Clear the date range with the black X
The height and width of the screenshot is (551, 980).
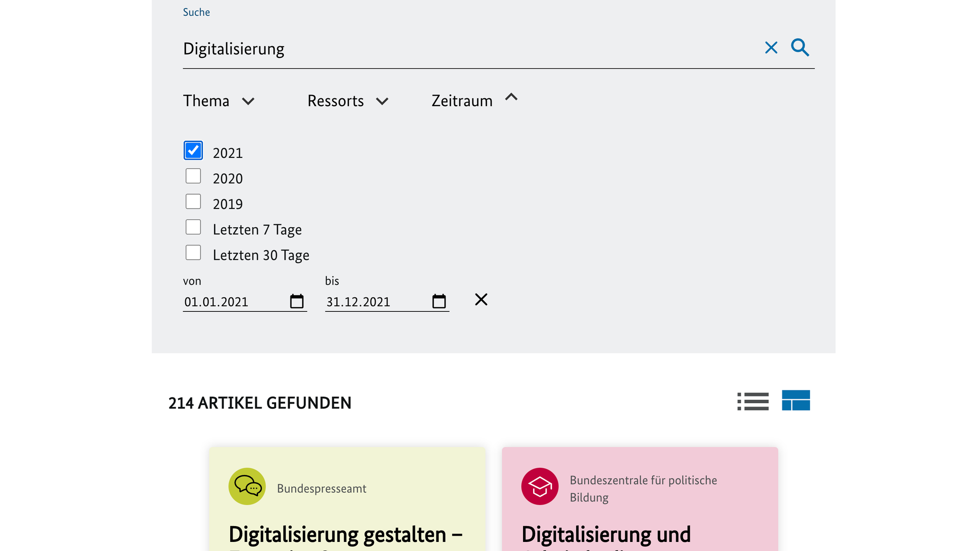pyautogui.click(x=481, y=299)
